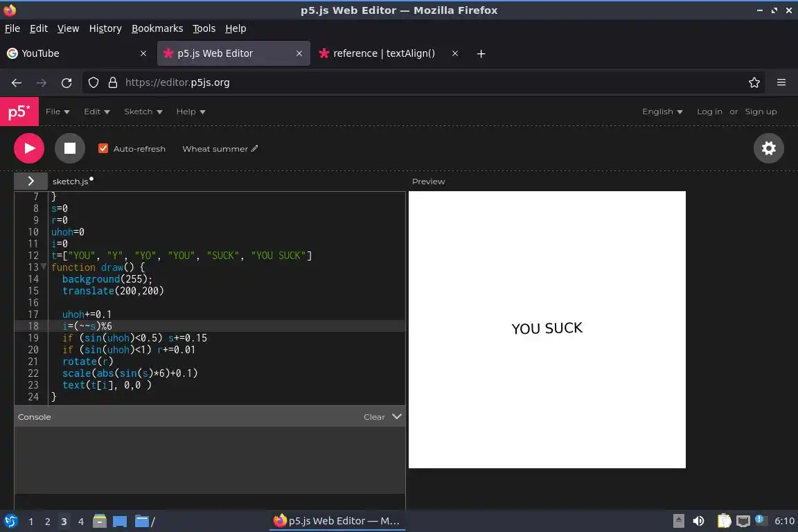The width and height of the screenshot is (798, 532).
Task: Switch to the YouTube tab
Action: pyautogui.click(x=76, y=53)
